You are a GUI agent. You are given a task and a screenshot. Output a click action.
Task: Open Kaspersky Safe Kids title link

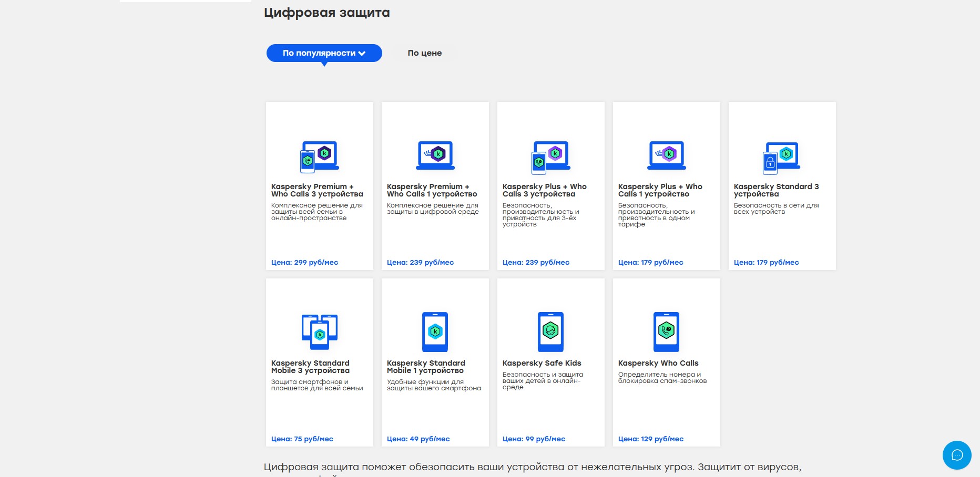tap(542, 363)
